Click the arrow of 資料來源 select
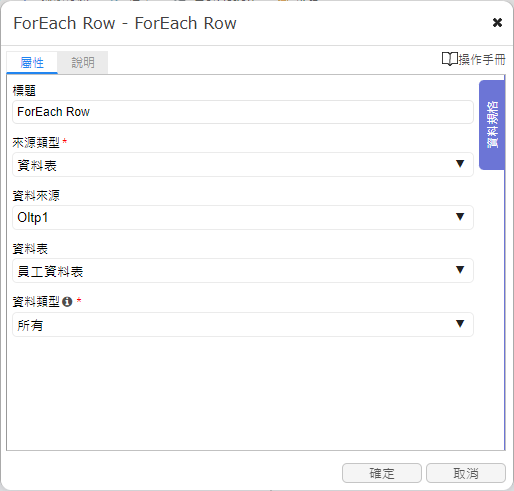The image size is (514, 491). click(x=460, y=217)
